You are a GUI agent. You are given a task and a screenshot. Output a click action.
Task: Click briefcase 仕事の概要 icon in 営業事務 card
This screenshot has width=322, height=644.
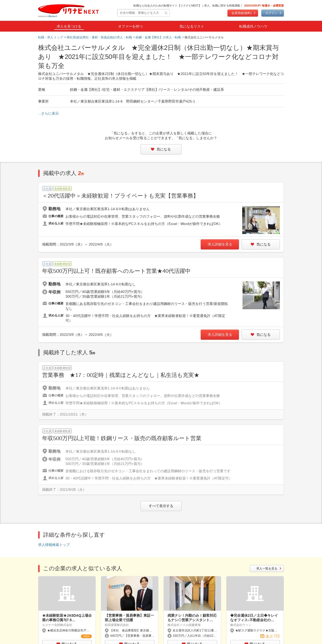pyautogui.click(x=45, y=216)
